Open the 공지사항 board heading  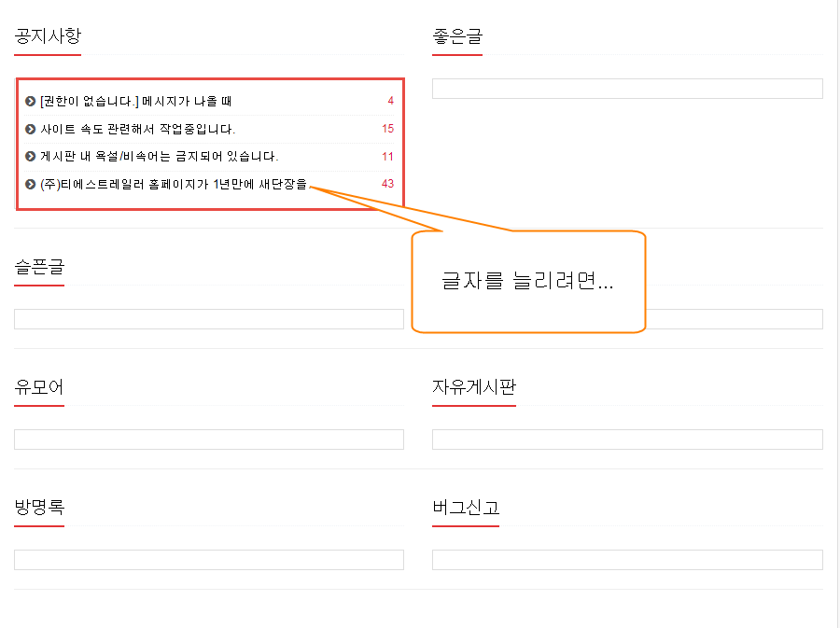point(48,35)
